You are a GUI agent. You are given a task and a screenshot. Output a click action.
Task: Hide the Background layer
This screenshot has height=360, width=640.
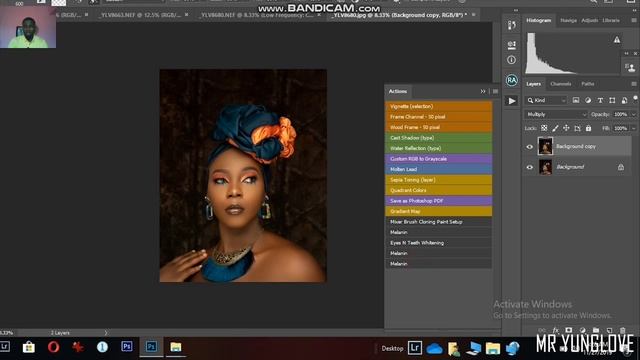click(529, 167)
